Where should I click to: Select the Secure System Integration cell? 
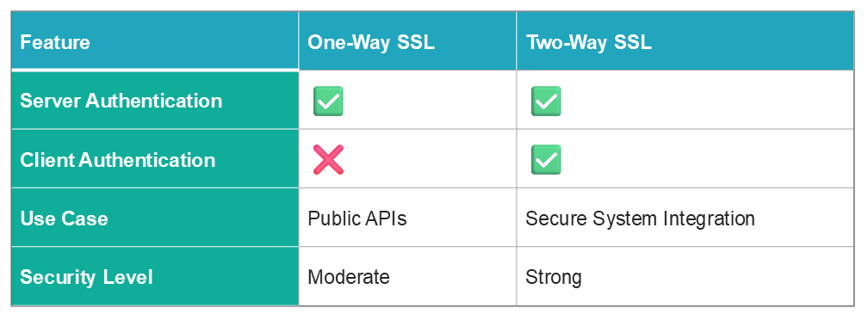click(685, 217)
